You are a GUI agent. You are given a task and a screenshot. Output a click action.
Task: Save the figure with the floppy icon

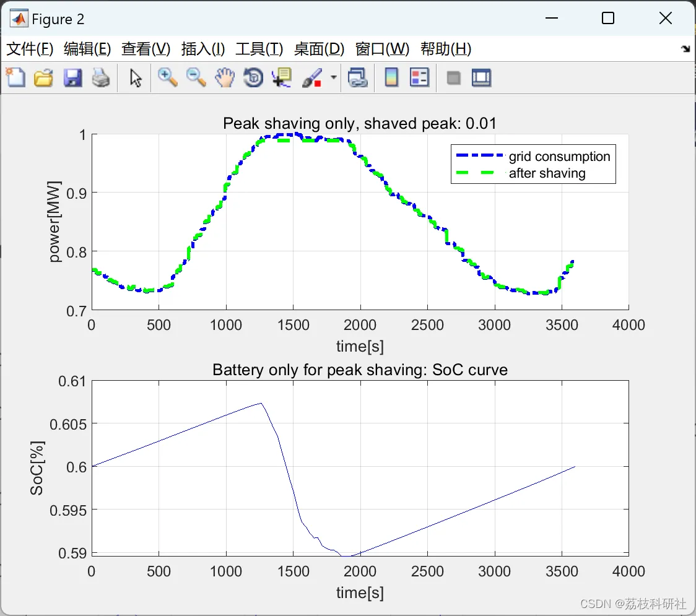[x=72, y=77]
